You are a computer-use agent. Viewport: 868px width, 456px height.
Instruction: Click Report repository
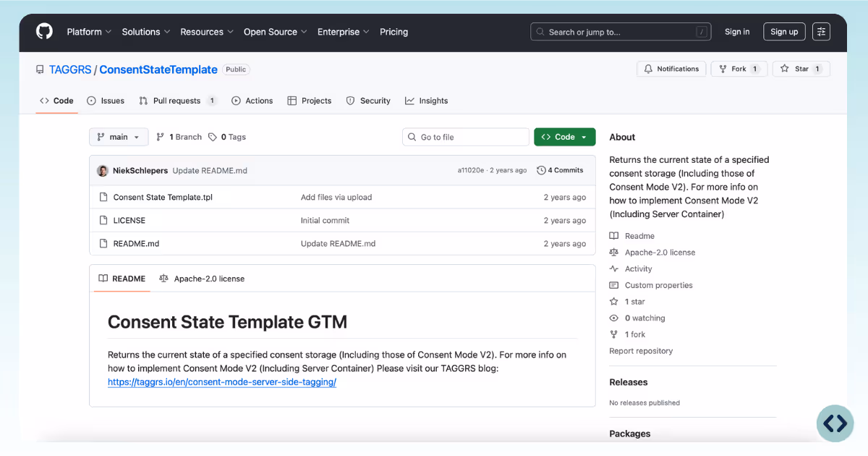(x=641, y=351)
